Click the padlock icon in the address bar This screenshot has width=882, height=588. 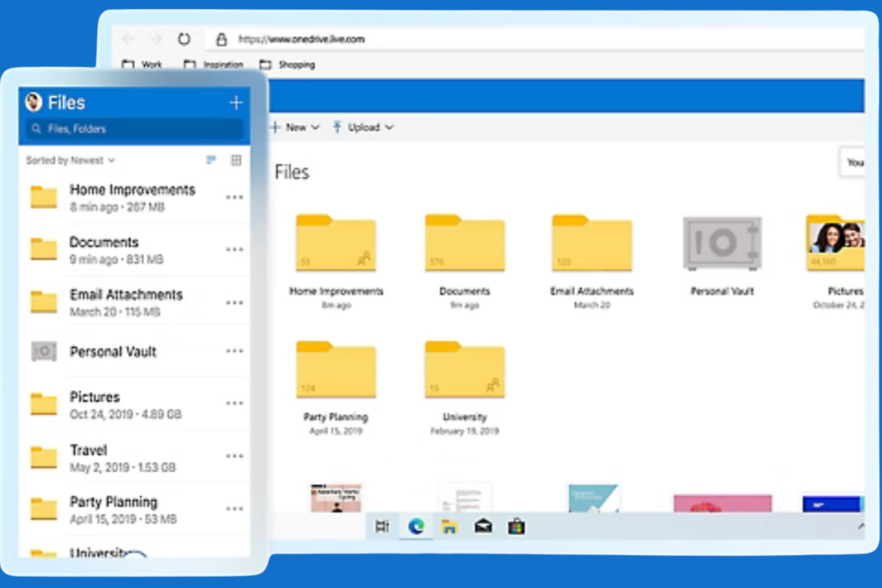coord(222,39)
